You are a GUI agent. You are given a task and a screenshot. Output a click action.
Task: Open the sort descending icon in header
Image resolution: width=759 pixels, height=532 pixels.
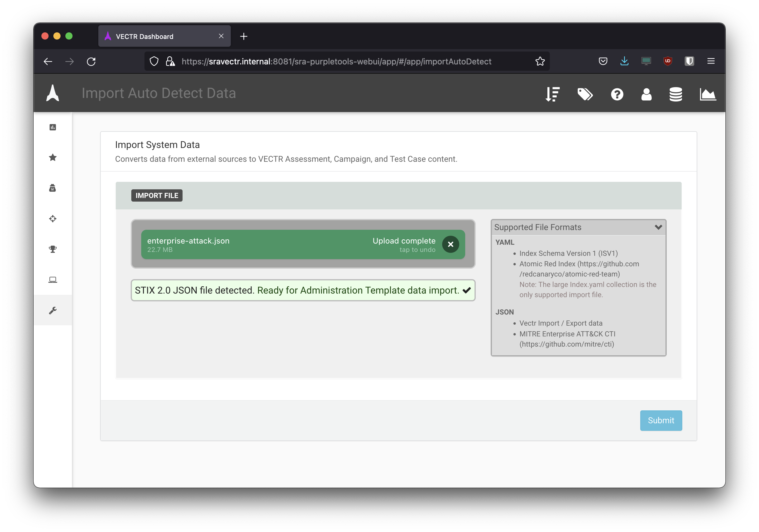pyautogui.click(x=552, y=94)
